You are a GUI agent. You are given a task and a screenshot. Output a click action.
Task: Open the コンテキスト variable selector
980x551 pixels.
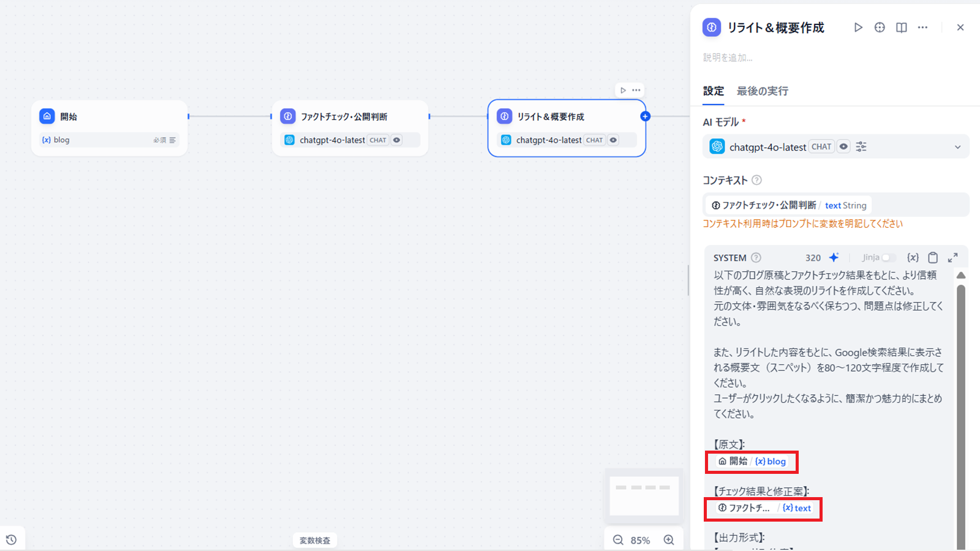coord(835,205)
